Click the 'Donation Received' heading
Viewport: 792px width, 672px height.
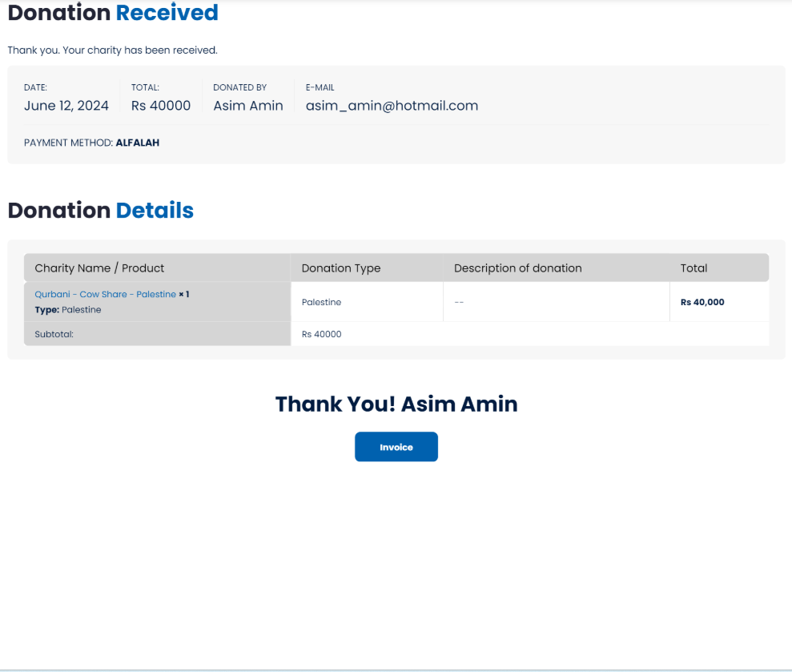click(x=113, y=14)
